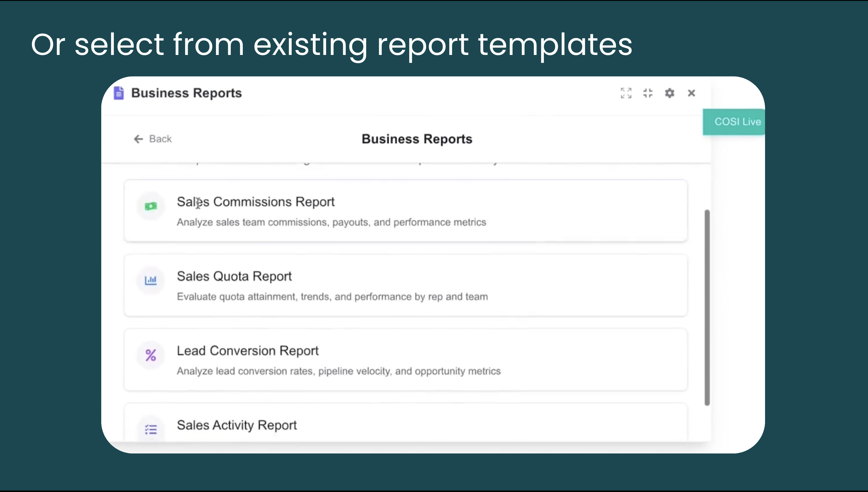Click the bar chart quota icon
868x492 pixels.
[x=151, y=280]
